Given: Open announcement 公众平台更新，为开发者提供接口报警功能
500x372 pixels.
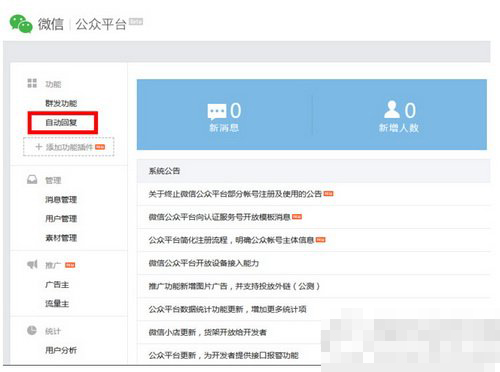Looking at the screenshot, I should (x=223, y=355).
